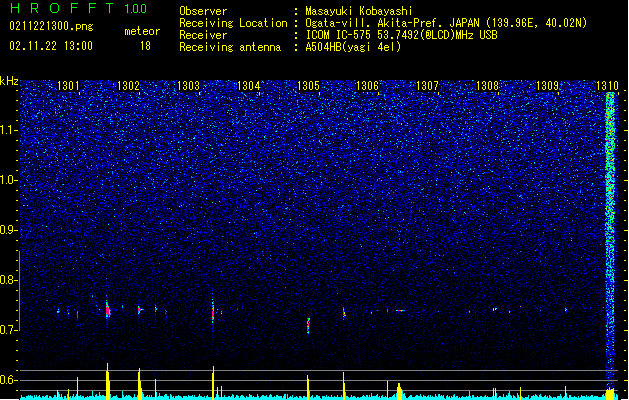Click the Receiving antenna label
The height and width of the screenshot is (400, 629).
click(230, 47)
